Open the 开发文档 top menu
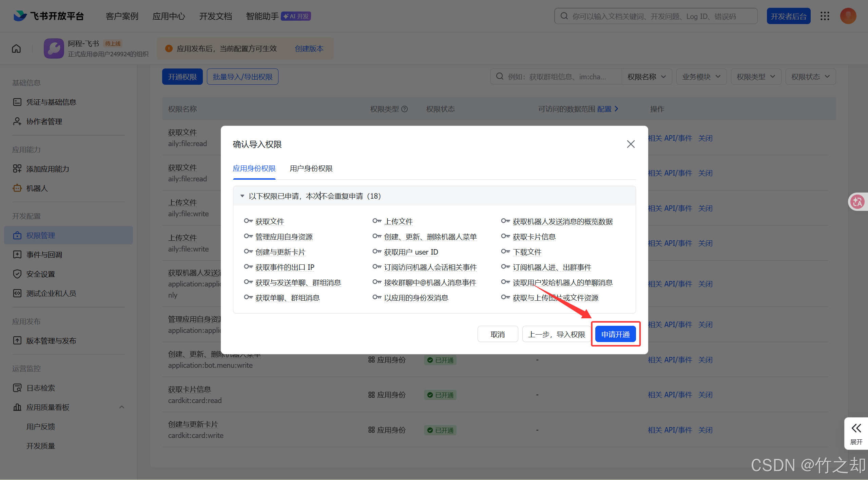868x480 pixels. [x=215, y=16]
